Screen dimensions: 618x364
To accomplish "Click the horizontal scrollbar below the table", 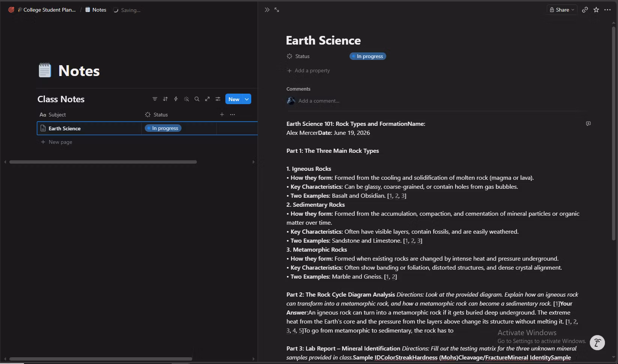I will [x=103, y=162].
